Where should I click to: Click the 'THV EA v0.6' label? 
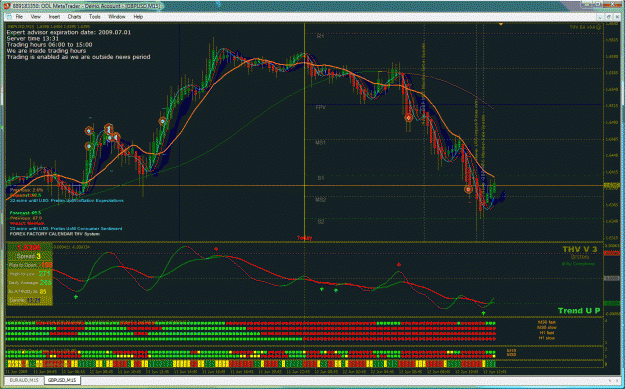click(x=582, y=27)
